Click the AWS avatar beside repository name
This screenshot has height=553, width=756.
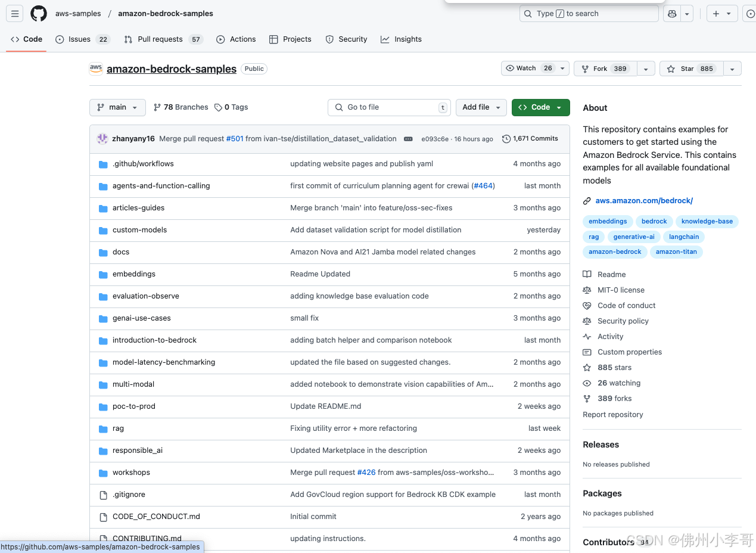(96, 69)
